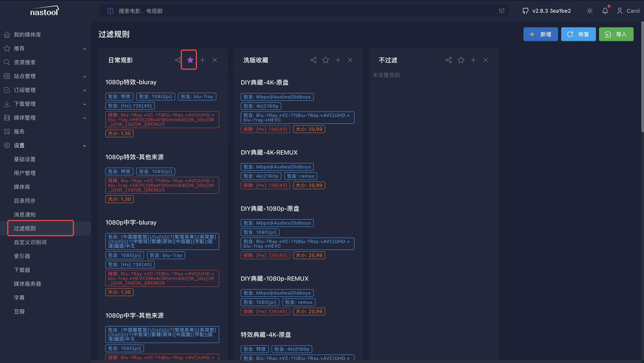Click the green 导入 button

pyautogui.click(x=616, y=34)
